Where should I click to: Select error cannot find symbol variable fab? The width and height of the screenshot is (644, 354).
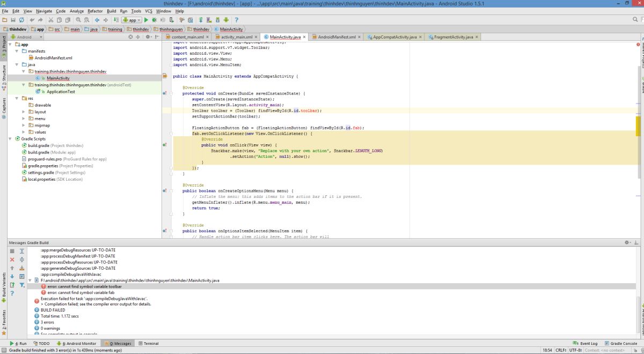81,293
